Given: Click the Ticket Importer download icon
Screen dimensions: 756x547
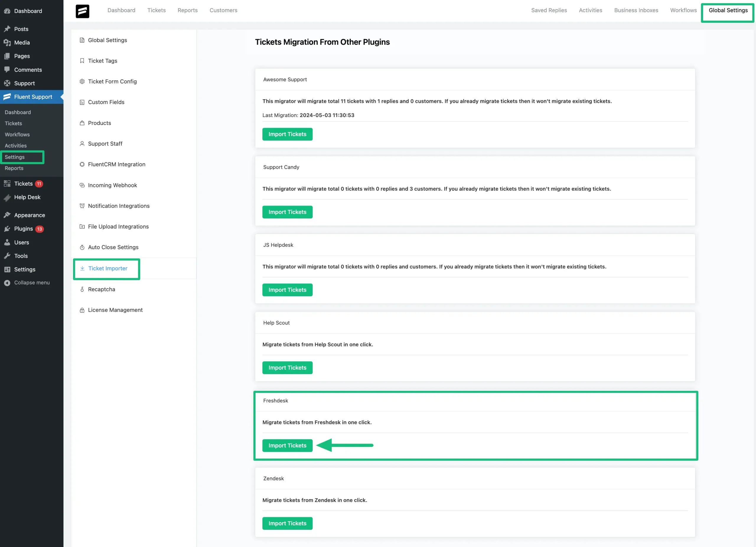Looking at the screenshot, I should click(82, 269).
